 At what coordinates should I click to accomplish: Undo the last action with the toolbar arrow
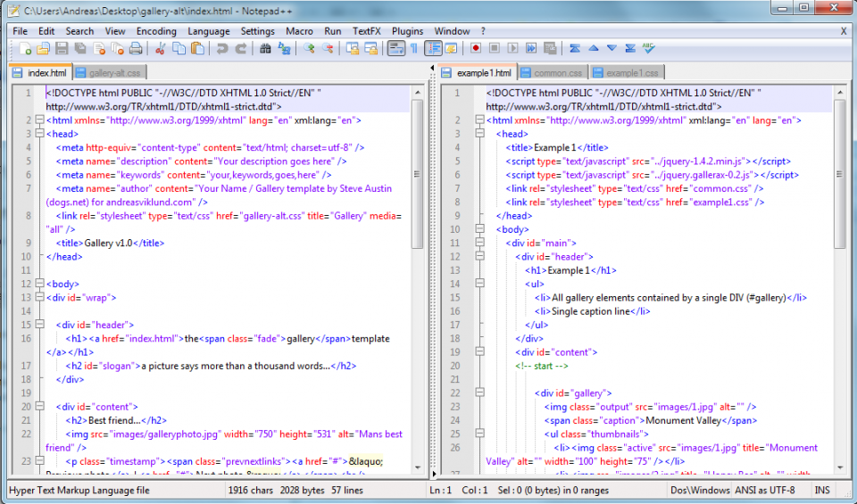click(222, 48)
